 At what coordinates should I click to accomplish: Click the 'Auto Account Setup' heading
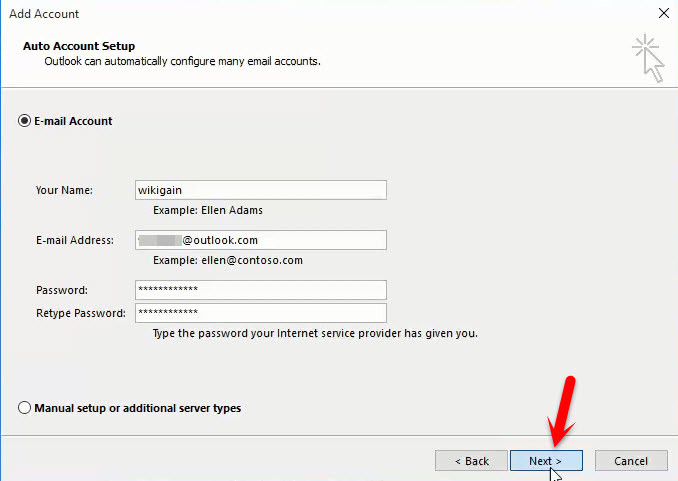[x=79, y=46]
